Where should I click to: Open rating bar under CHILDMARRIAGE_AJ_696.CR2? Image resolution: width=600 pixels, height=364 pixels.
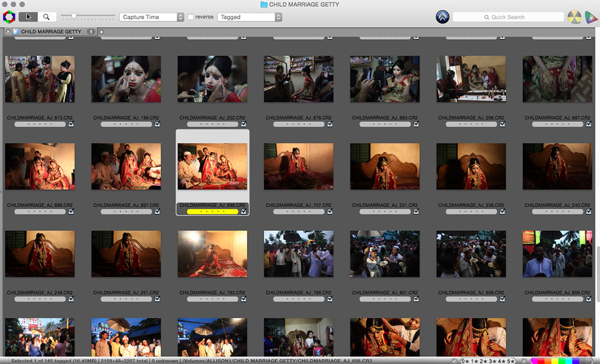coord(40,211)
